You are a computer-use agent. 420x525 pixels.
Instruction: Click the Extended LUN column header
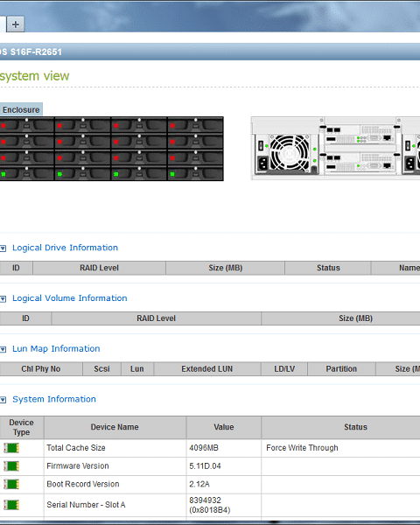pos(207,368)
